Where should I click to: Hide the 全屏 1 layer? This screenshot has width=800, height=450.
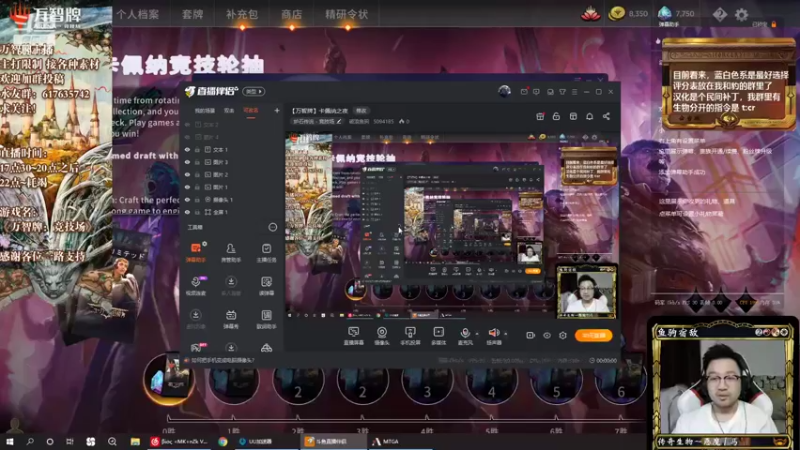[187, 212]
